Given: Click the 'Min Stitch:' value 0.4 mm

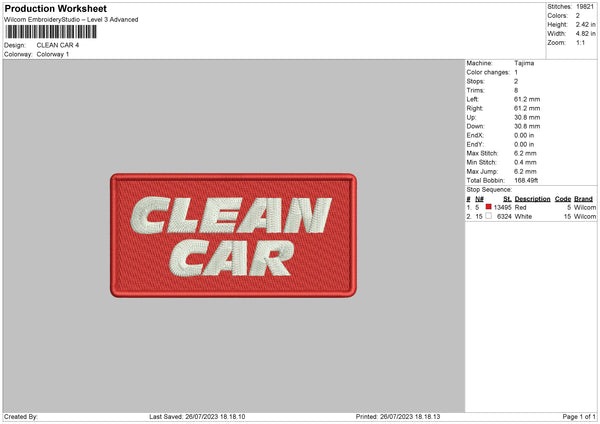Looking at the screenshot, I should 525,163.
